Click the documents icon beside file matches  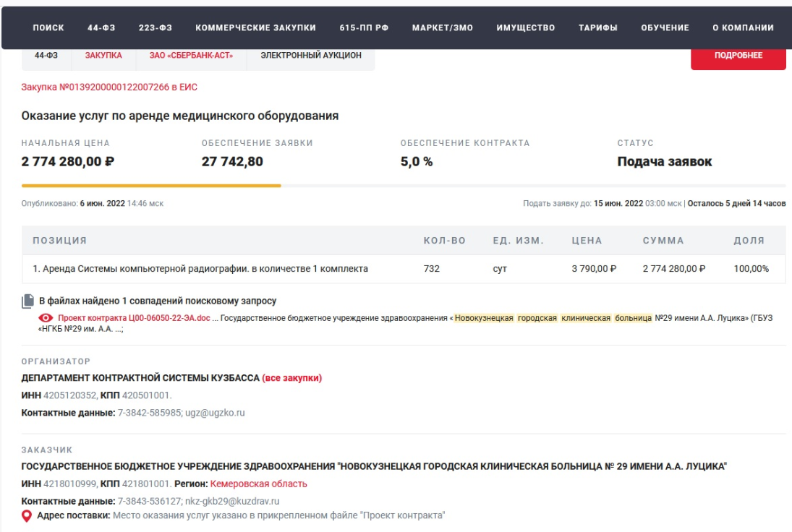point(27,301)
